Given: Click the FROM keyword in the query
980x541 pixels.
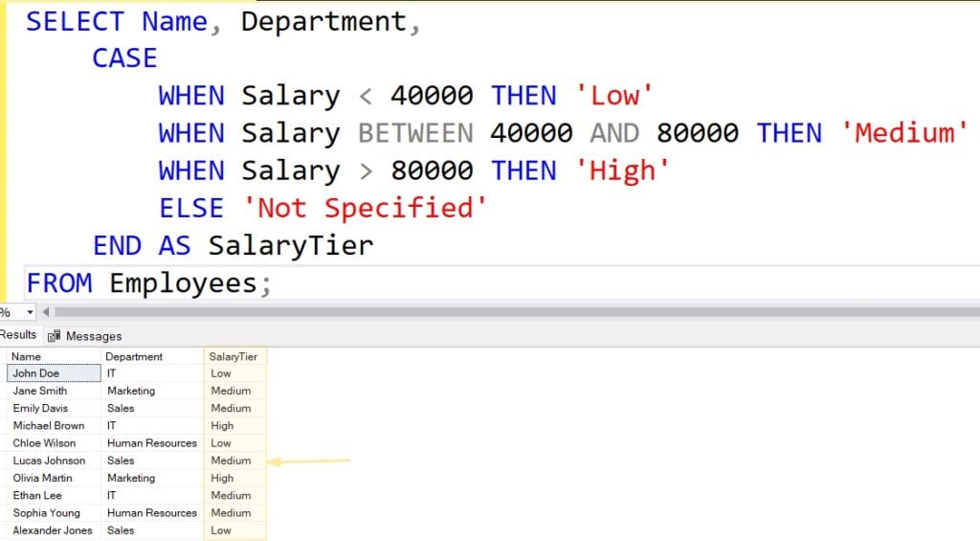Looking at the screenshot, I should coord(58,283).
